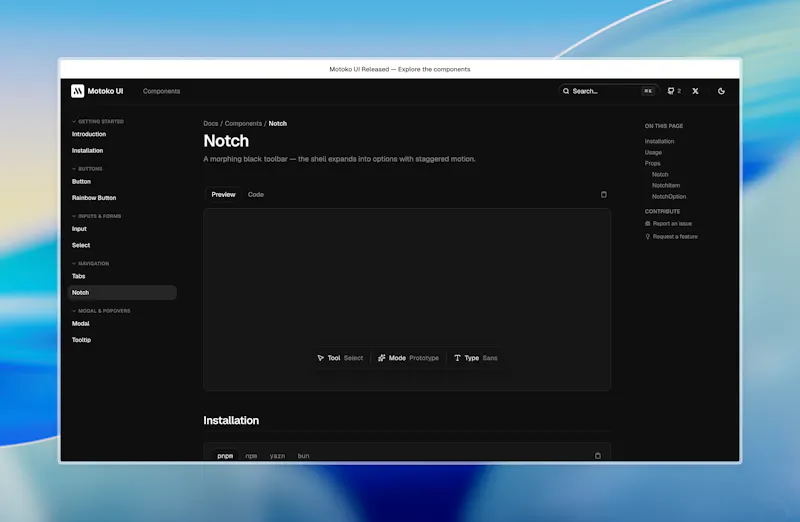Jump to Notch props sub-link
Screen dimensions: 800x522
pos(660,175)
